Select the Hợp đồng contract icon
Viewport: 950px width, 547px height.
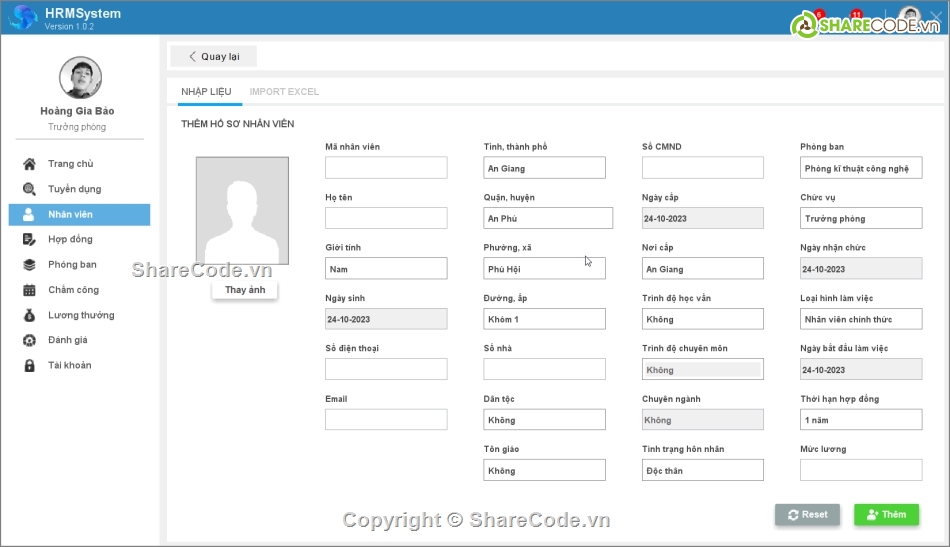(x=29, y=239)
